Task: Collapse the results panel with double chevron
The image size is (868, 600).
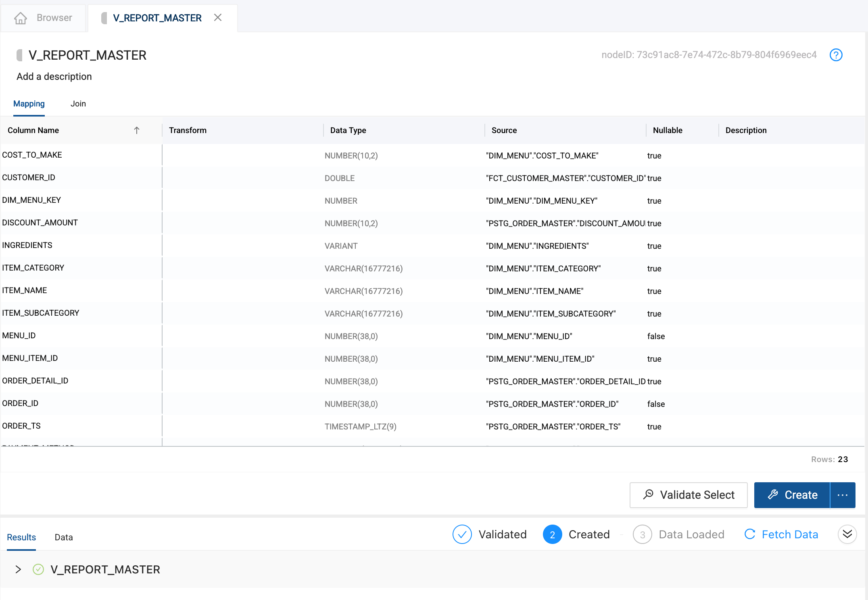Action: [847, 534]
